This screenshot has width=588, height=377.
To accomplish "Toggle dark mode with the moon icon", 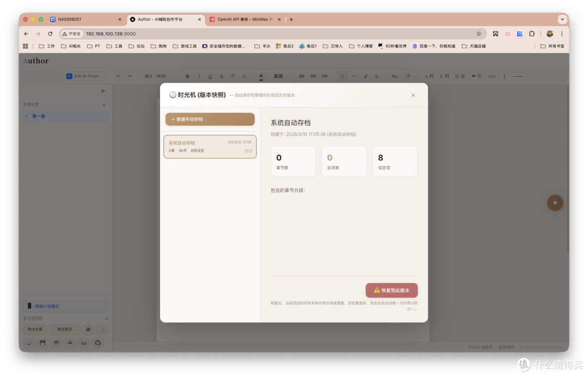I will click(x=102, y=330).
